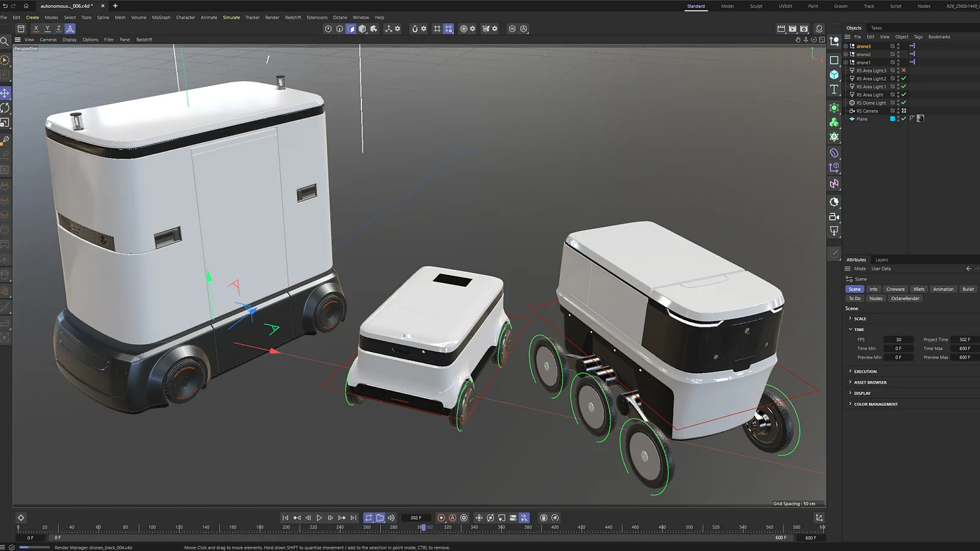Click the RS Dome Light icon
Viewport: 980px width, 551px height.
853,103
